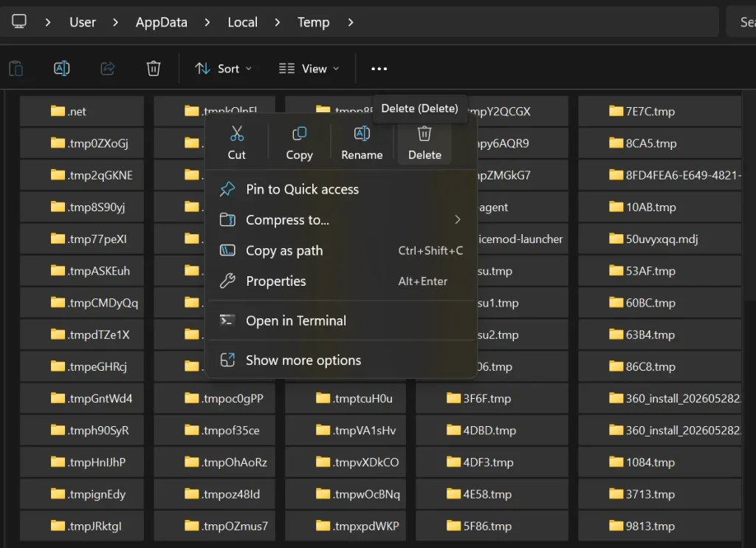
Task: Select the 10AB.tmp folder
Action: tap(659, 207)
